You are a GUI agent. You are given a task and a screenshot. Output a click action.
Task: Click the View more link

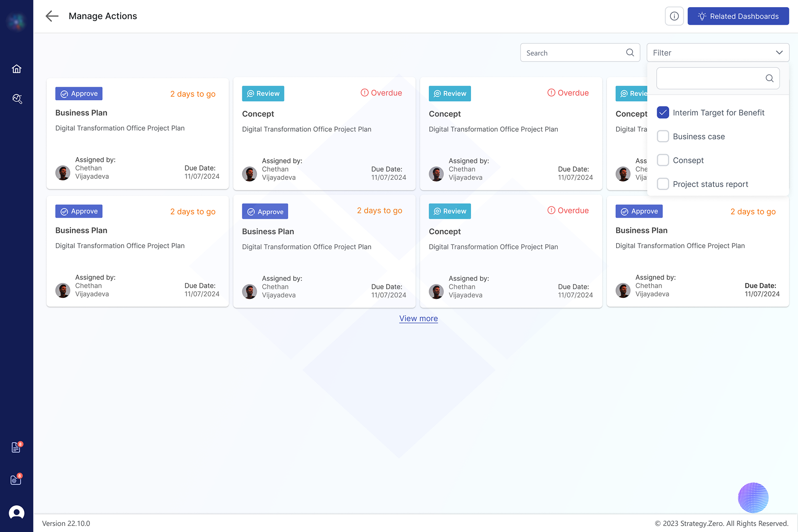418,318
